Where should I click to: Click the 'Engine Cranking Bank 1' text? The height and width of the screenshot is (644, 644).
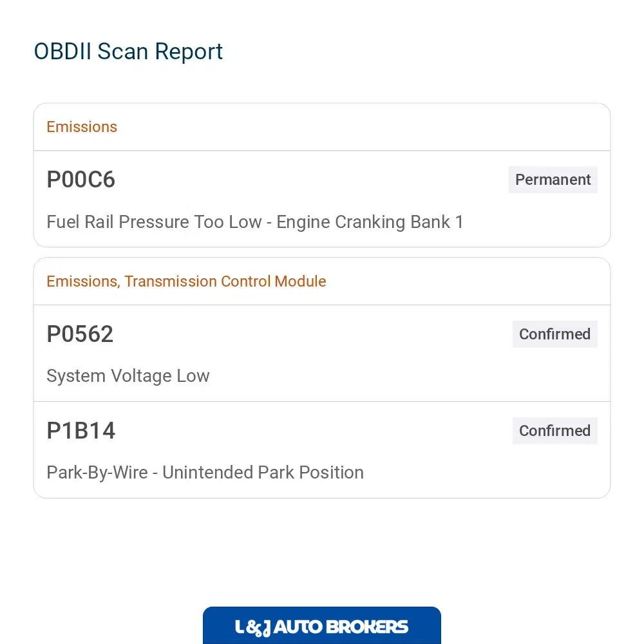(370, 222)
